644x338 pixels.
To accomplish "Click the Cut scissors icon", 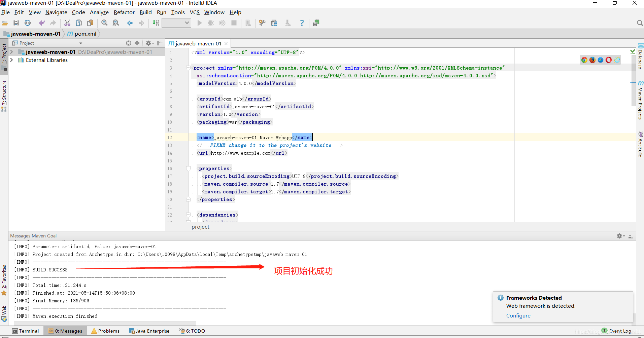I will (67, 23).
